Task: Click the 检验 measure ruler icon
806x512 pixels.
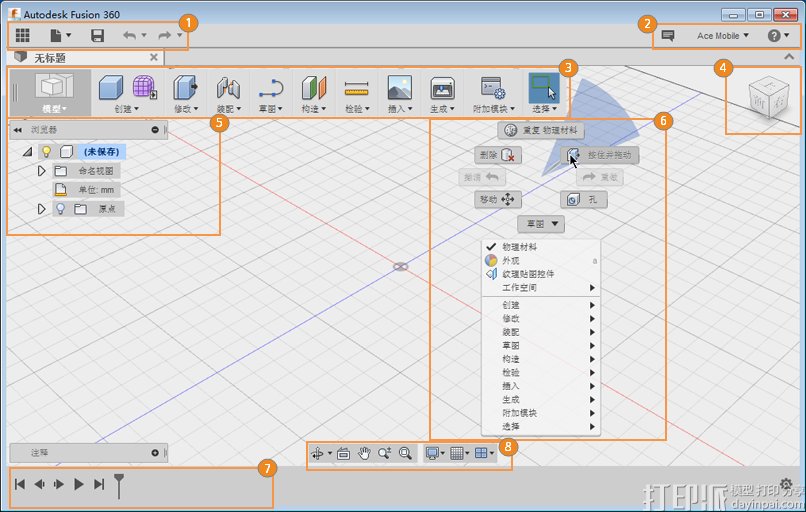Action: point(356,88)
